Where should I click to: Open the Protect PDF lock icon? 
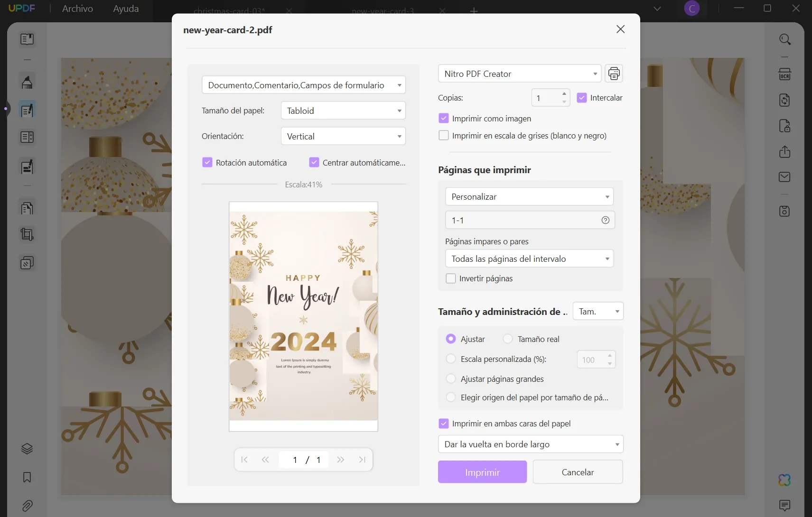[785, 126]
